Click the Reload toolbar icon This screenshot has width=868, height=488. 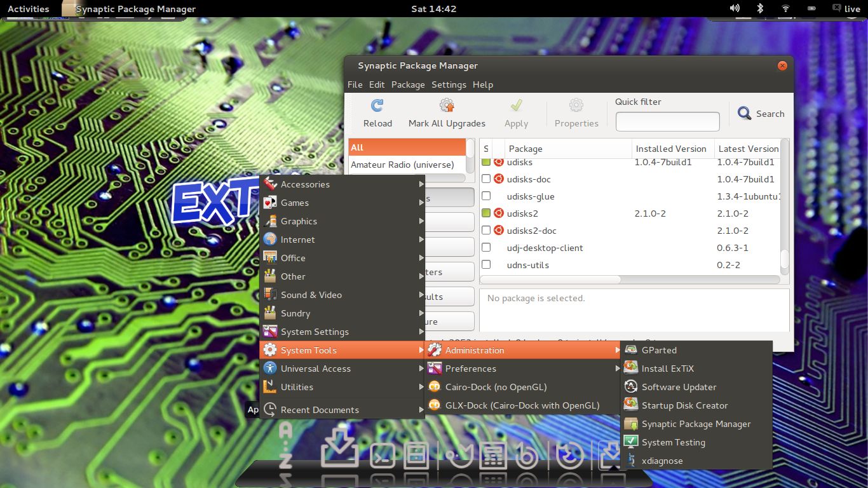point(377,105)
